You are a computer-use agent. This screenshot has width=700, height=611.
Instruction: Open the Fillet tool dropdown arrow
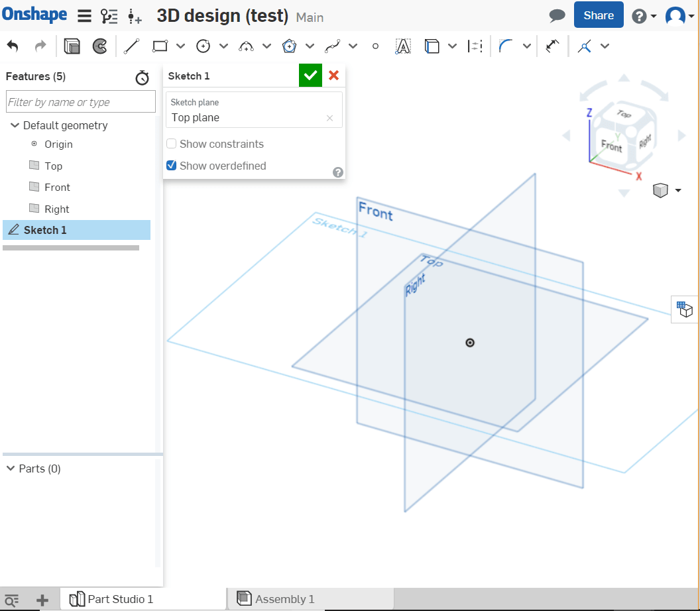click(x=527, y=46)
